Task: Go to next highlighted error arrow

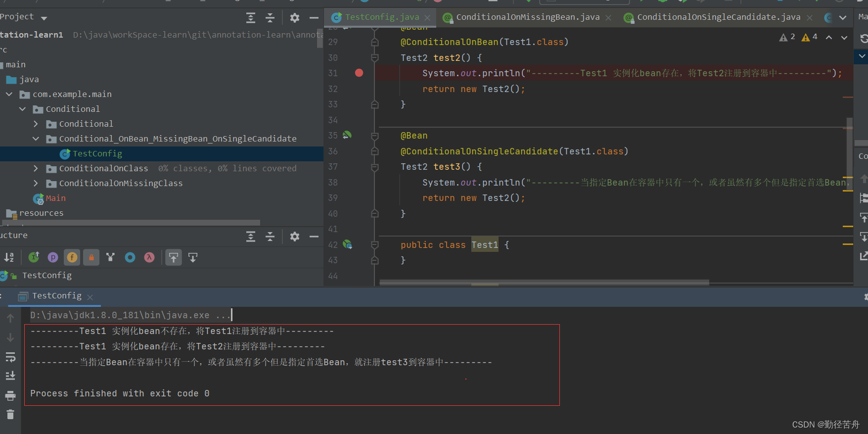Action: coord(844,37)
